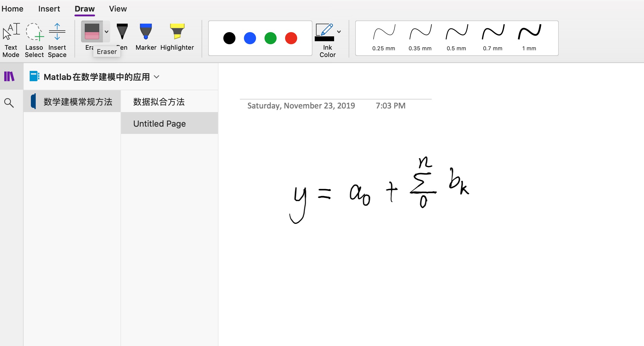Toggle the 0.5 mm stroke thickness
The image size is (644, 346).
456,36
